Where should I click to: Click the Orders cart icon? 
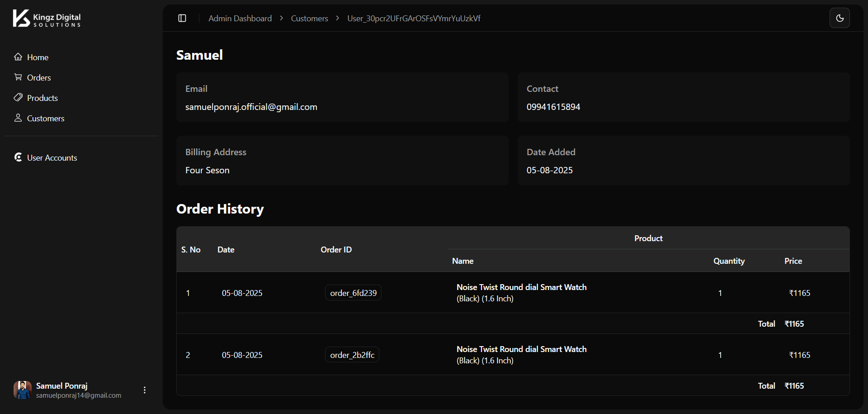click(18, 77)
